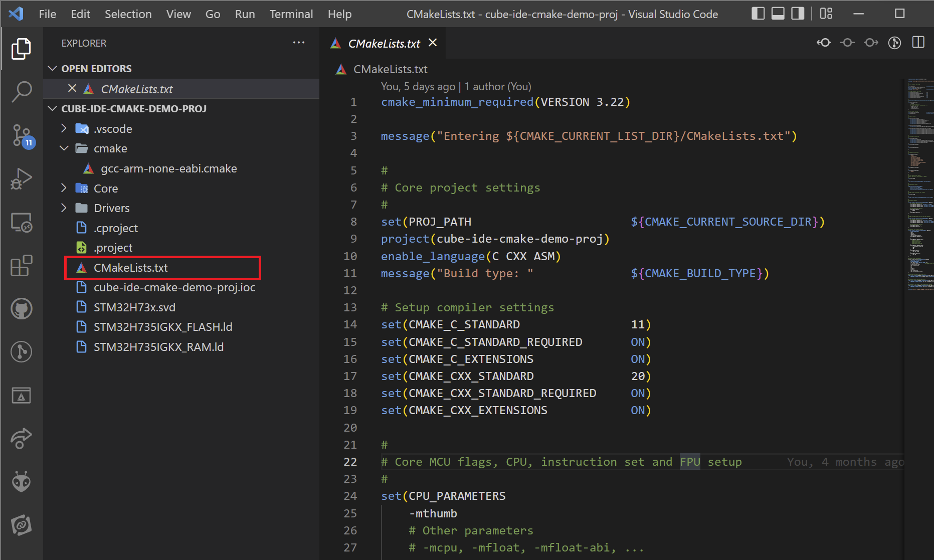Open the View menu
Viewport: 934px width, 560px height.
pyautogui.click(x=178, y=14)
